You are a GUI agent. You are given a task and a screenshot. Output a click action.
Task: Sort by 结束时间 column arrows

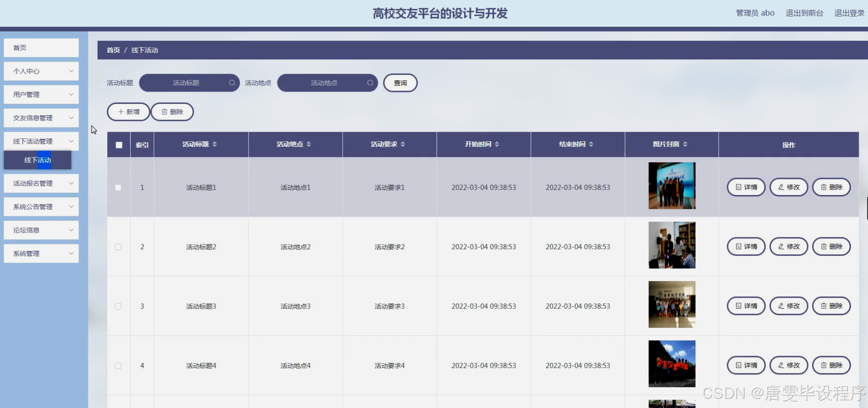pyautogui.click(x=591, y=144)
